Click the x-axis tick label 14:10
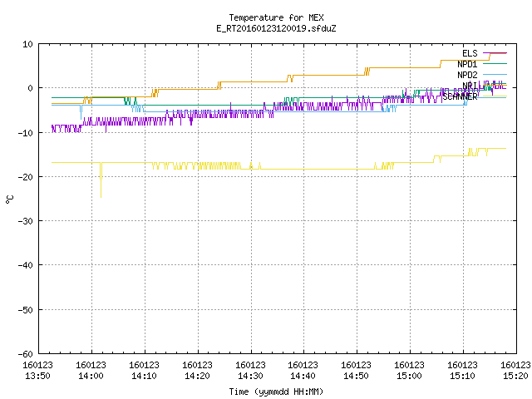 pos(144,376)
